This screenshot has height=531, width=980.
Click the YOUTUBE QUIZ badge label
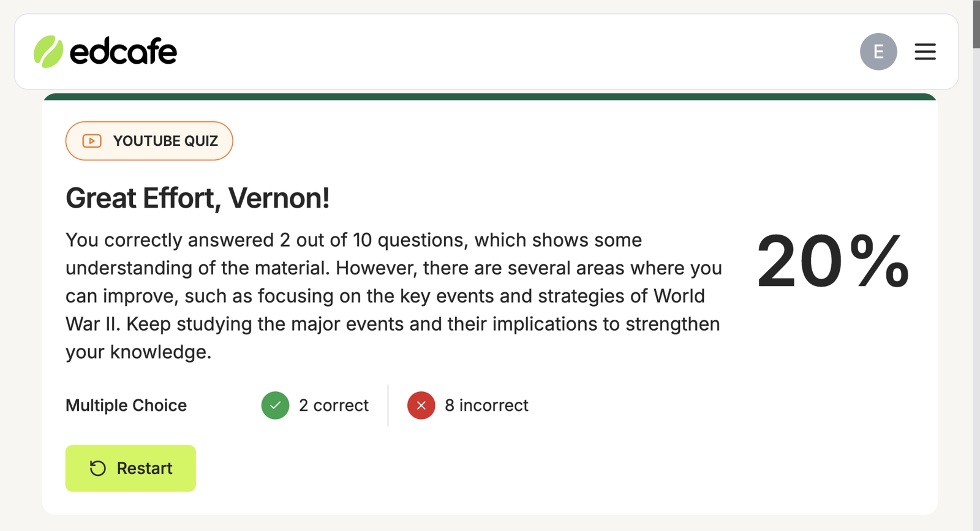click(x=165, y=141)
